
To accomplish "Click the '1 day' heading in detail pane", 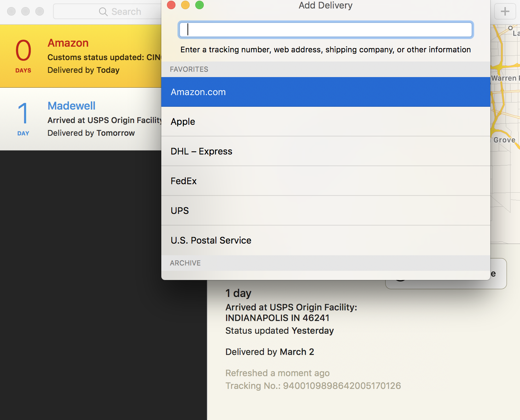I will tap(238, 293).
